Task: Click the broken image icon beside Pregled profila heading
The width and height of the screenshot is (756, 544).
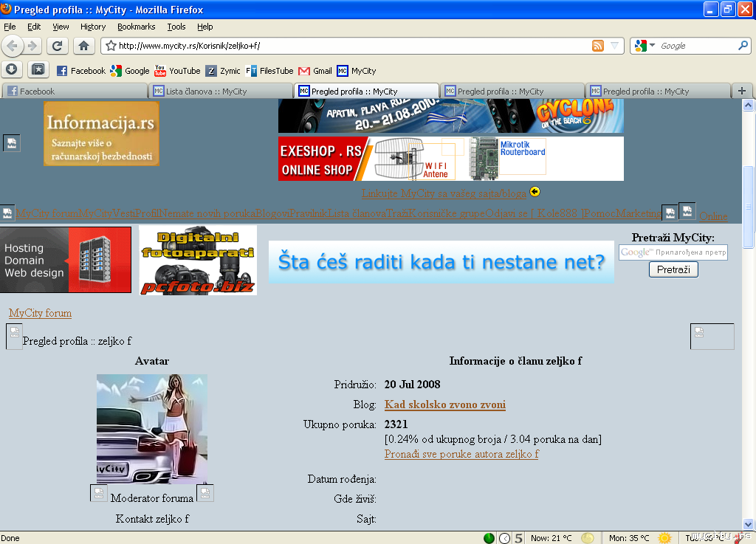Action: click(14, 336)
